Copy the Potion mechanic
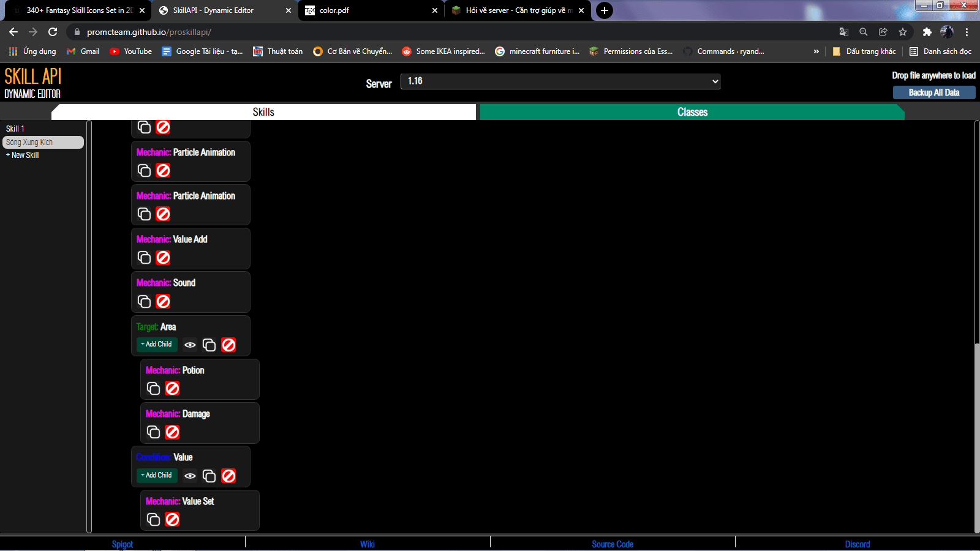The image size is (980, 551). coord(154,389)
